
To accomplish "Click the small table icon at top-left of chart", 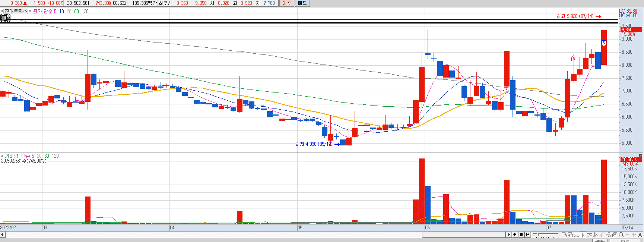I will coord(3,18).
